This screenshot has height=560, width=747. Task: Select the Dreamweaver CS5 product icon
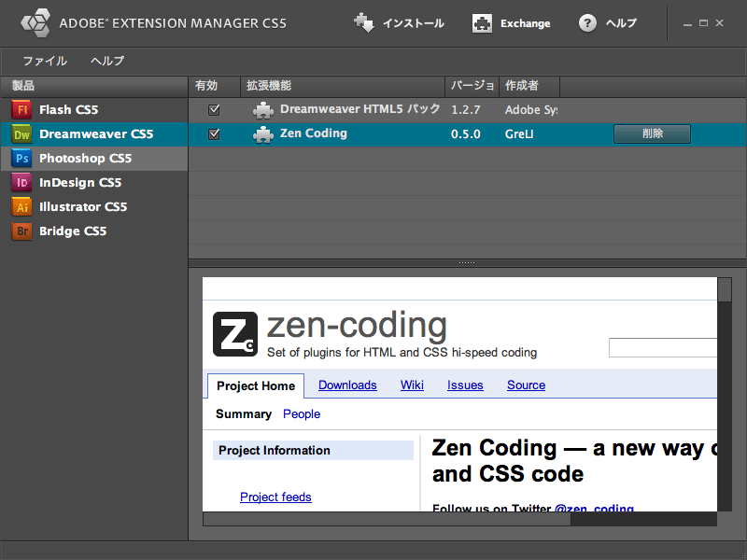[21, 133]
